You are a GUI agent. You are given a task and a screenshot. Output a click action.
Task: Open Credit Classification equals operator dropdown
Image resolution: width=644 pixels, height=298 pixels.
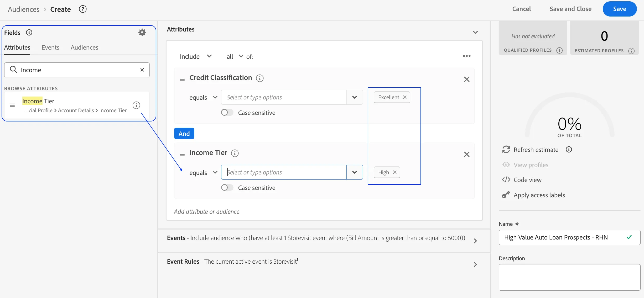[x=203, y=97]
